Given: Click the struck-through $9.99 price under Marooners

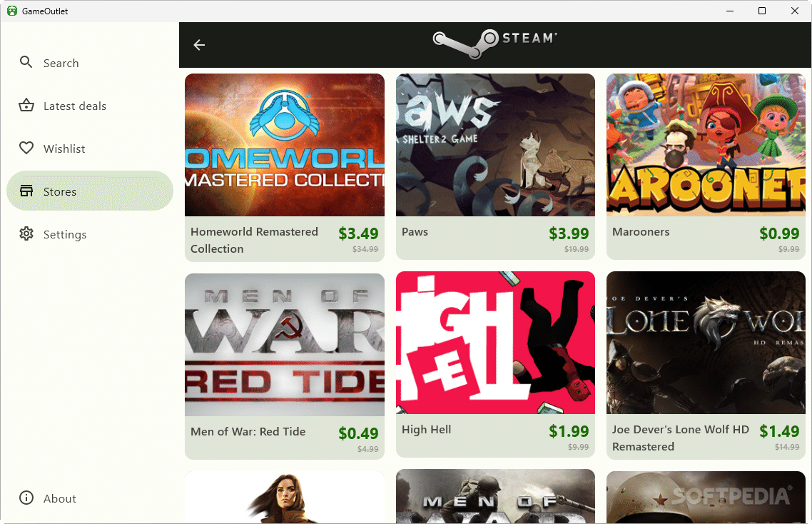Looking at the screenshot, I should 788,249.
